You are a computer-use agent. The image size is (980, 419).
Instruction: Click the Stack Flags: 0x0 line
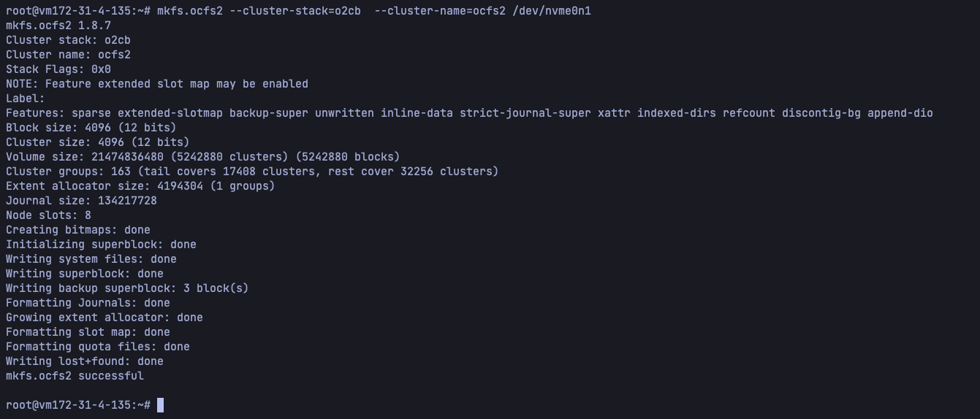[58, 69]
